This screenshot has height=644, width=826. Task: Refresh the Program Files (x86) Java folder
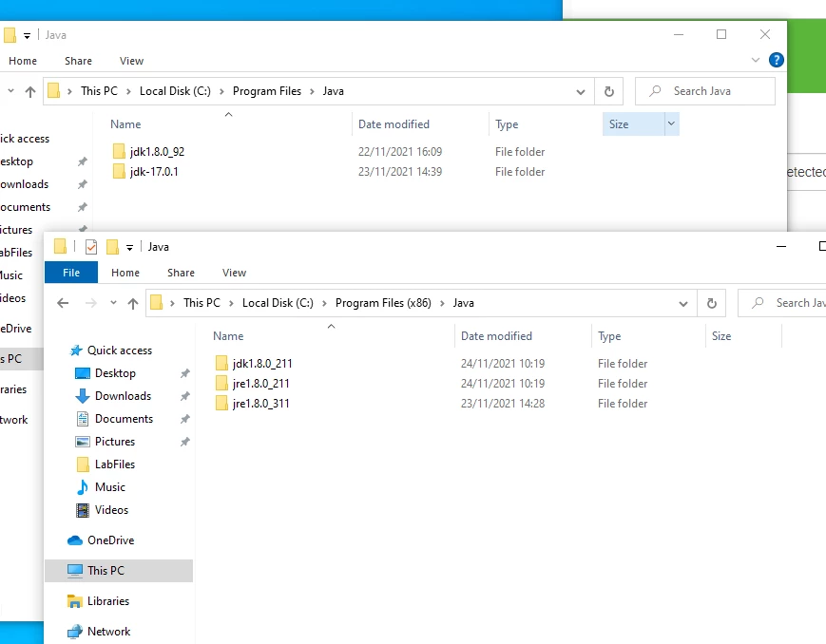tap(712, 303)
